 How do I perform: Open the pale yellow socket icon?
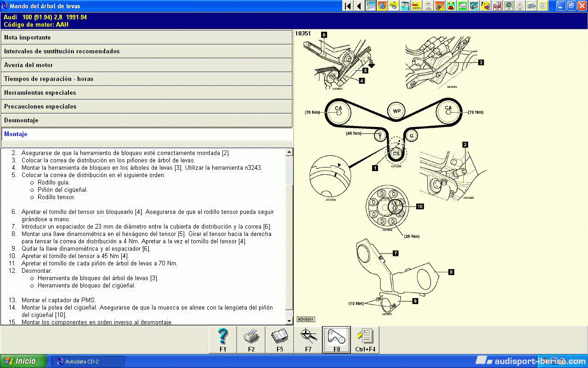[543, 6]
